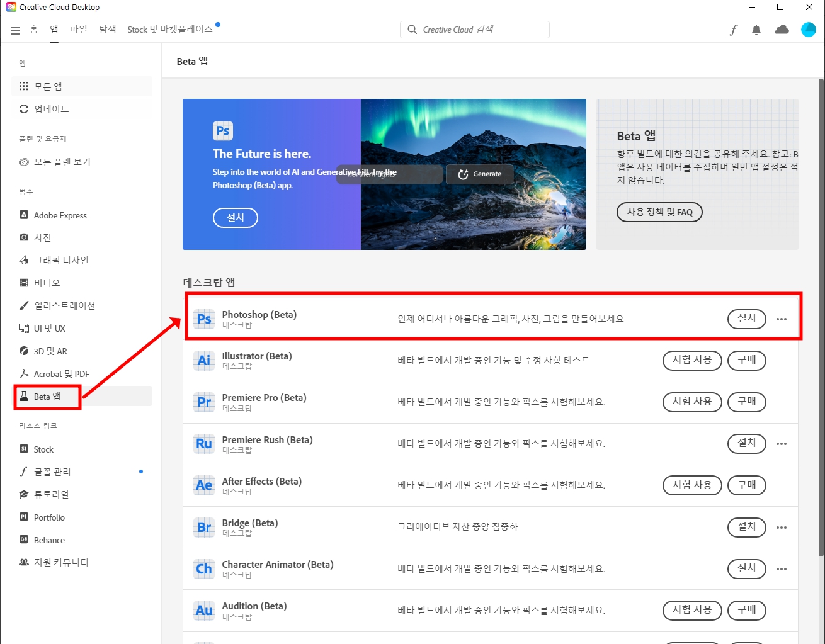
Task: Click 설치 for Bridge (Beta)
Action: 747,527
